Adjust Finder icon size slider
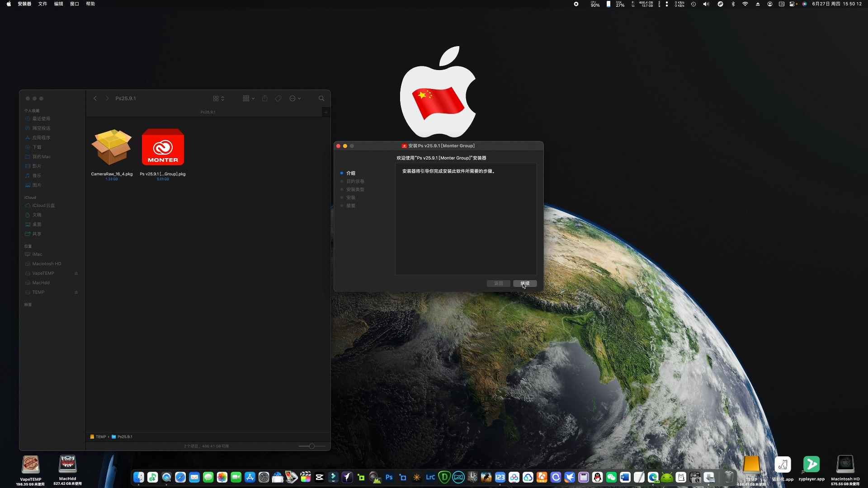Screen dimensions: 868x488 [x=311, y=446]
